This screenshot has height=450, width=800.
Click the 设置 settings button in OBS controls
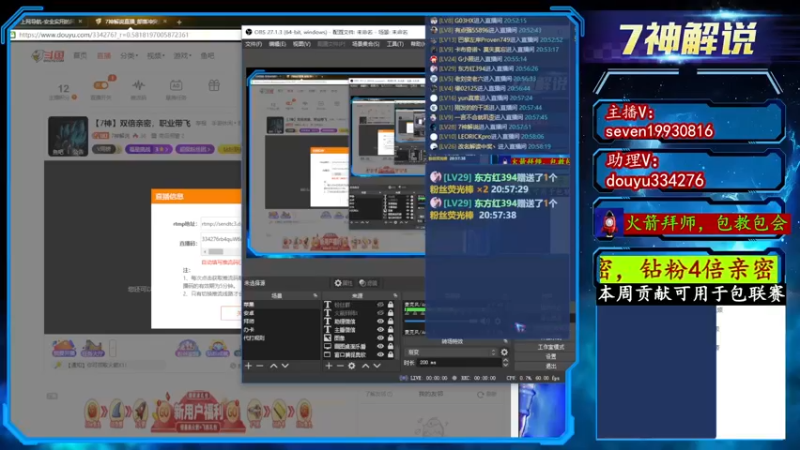[551, 356]
